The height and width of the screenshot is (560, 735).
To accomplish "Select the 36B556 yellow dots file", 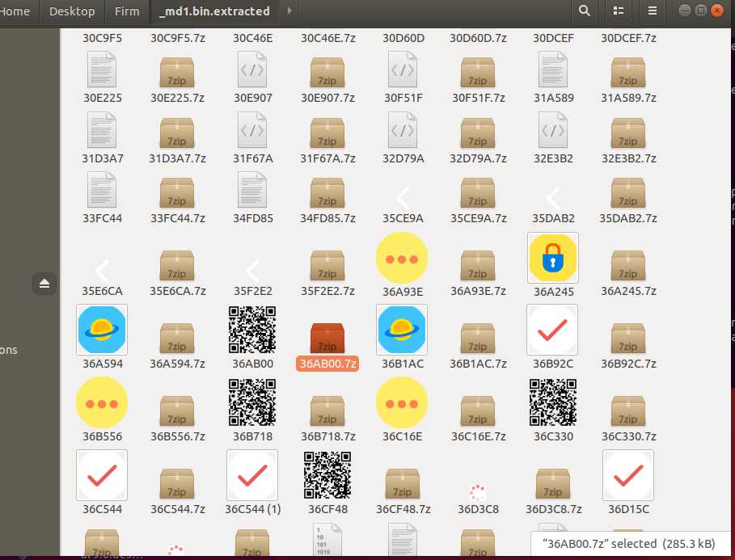I will [x=102, y=403].
